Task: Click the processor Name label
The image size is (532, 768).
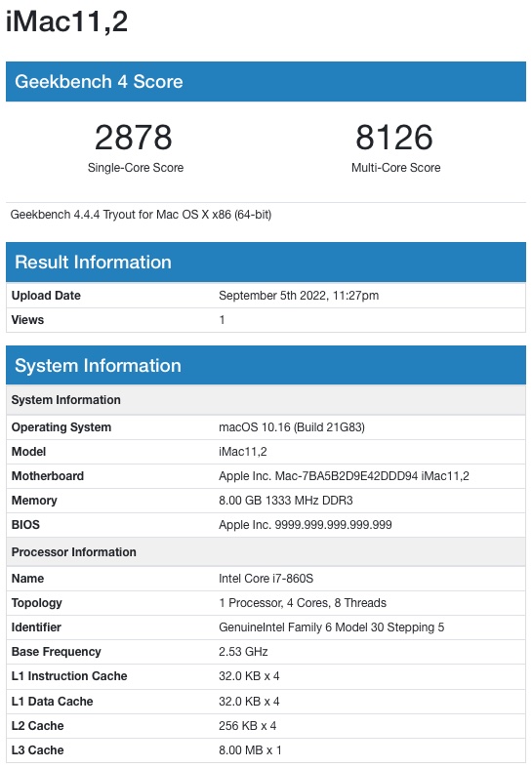Action: tap(27, 579)
